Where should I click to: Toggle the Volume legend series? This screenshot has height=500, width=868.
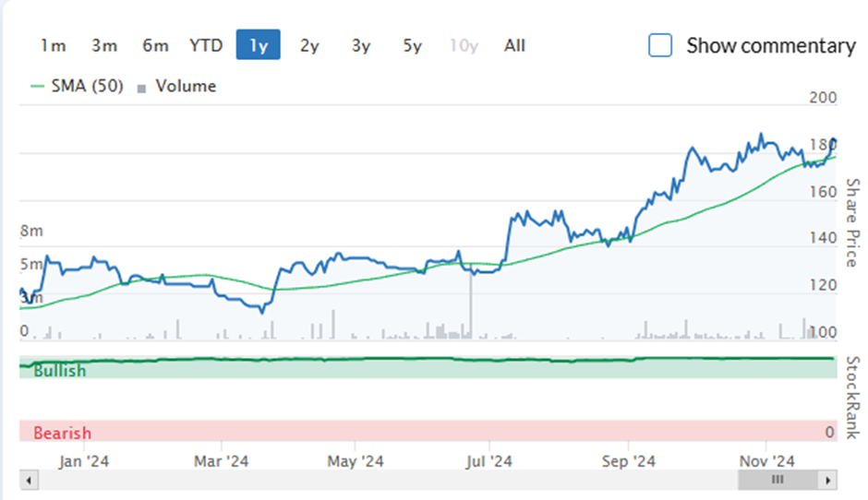(x=176, y=87)
